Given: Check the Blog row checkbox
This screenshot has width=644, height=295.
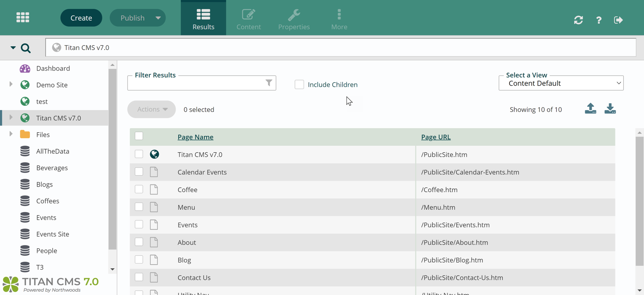Looking at the screenshot, I should pyautogui.click(x=139, y=259).
